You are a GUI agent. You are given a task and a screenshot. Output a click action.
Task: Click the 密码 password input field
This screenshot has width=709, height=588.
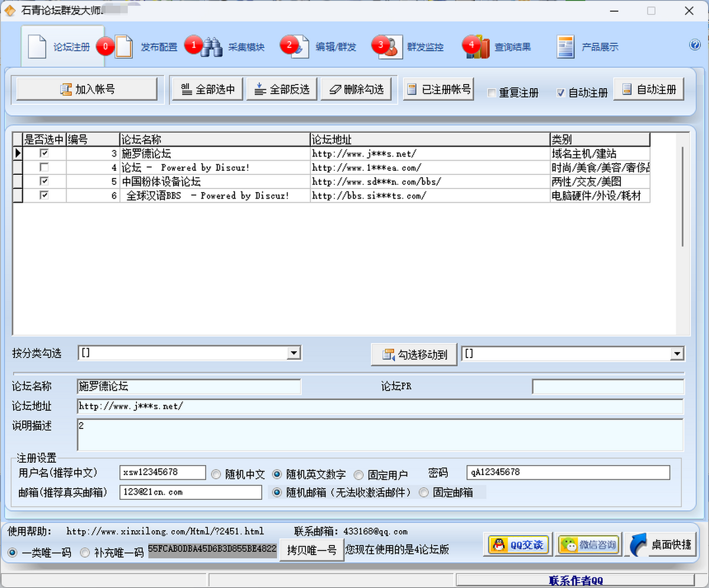(568, 473)
